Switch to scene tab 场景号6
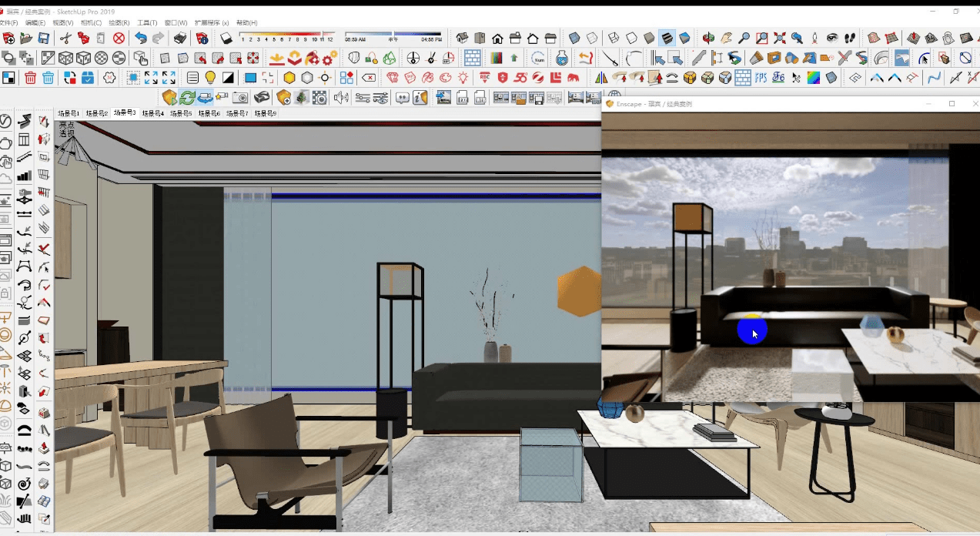 (209, 113)
